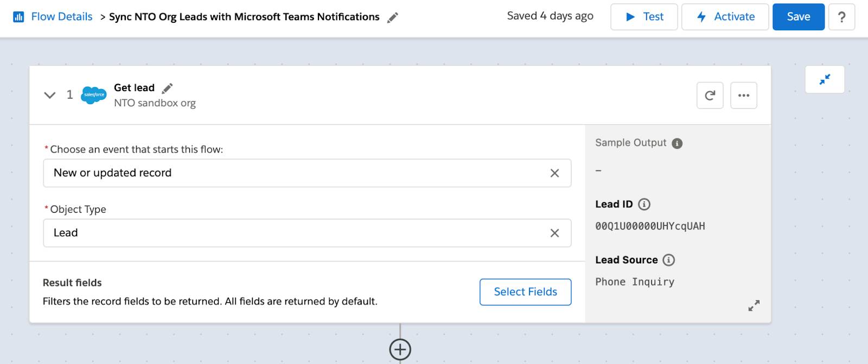Show Lead Source info icon

click(669, 260)
